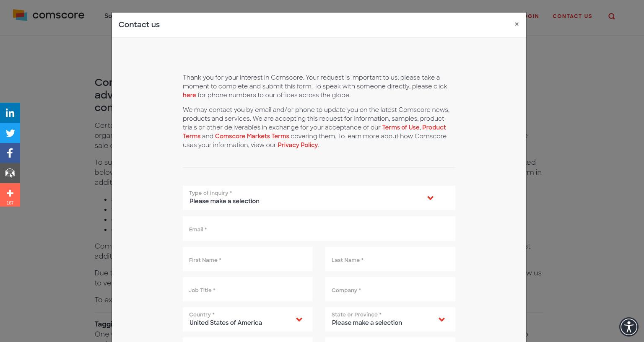This screenshot has height=342, width=644.
Task: Click the email share icon
Action: pos(10,173)
